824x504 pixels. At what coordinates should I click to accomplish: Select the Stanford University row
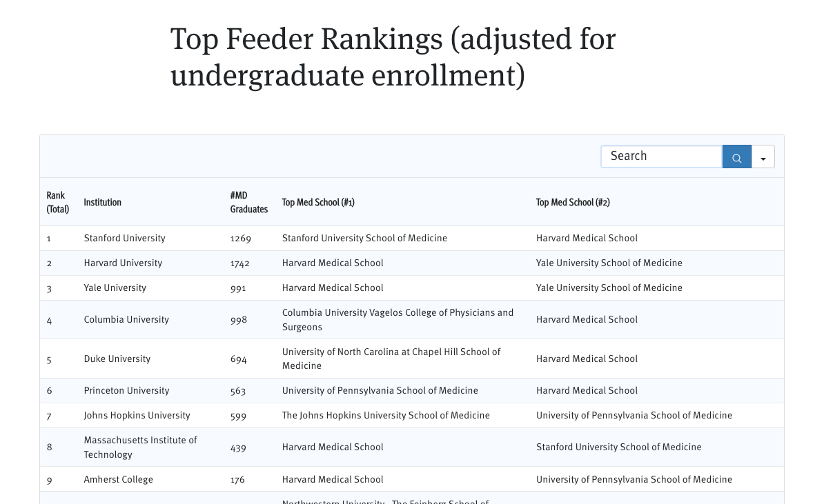pos(411,239)
